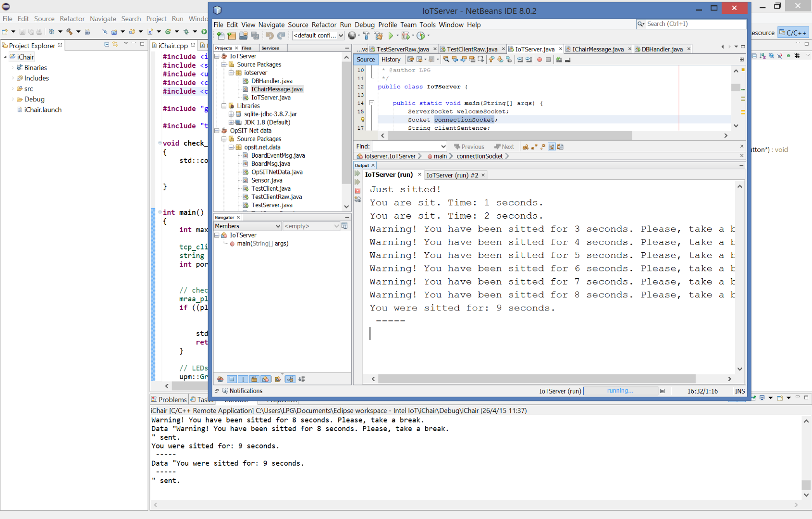Click the Output Settings wrench icon
Image resolution: width=812 pixels, height=519 pixels.
tap(357, 199)
